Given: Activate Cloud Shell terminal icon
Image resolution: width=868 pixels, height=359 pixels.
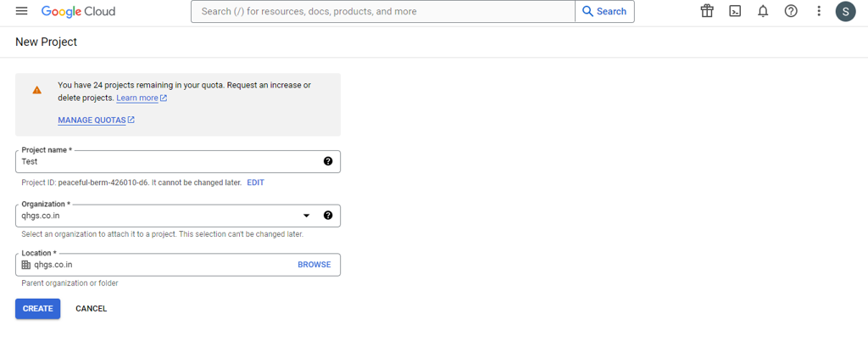Looking at the screenshot, I should (735, 11).
